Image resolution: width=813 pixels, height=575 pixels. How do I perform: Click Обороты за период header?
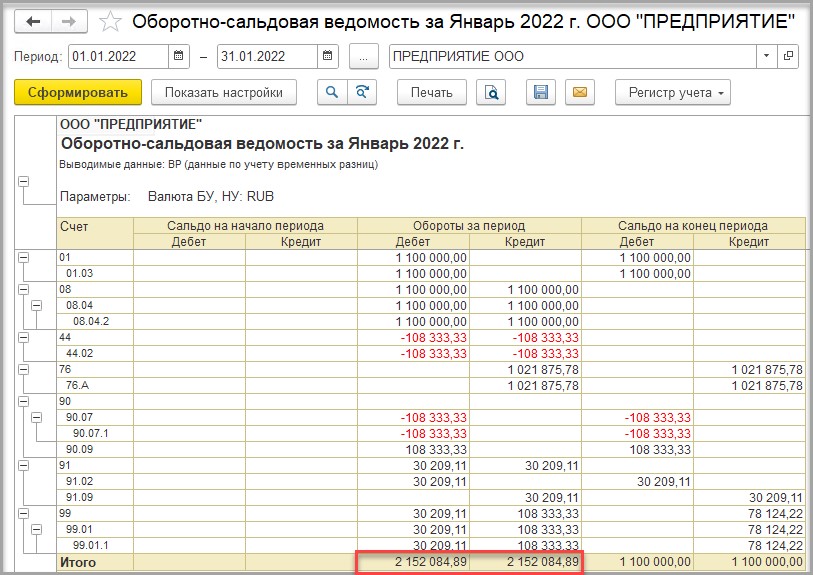469,226
